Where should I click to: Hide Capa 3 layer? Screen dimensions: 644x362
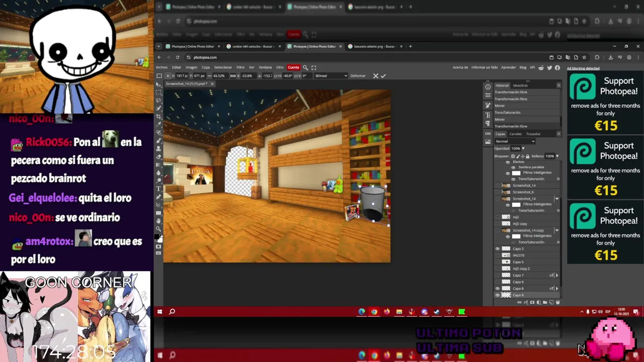(498, 249)
